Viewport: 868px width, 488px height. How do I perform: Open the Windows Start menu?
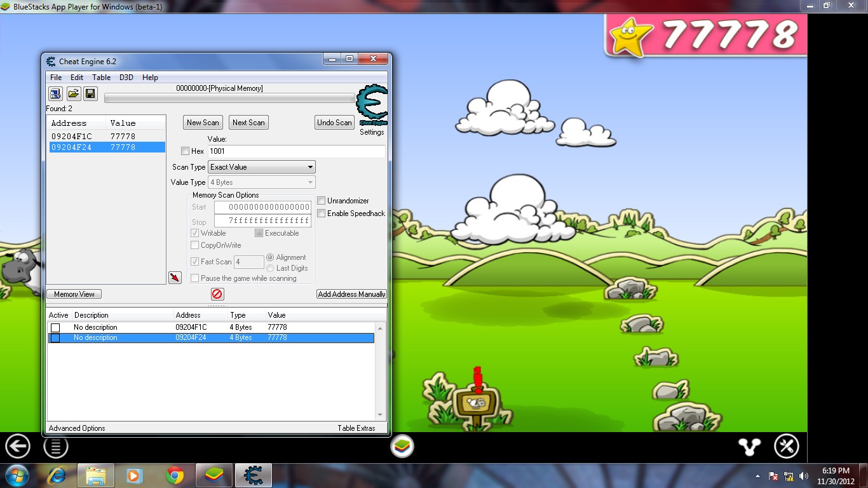tap(17, 475)
